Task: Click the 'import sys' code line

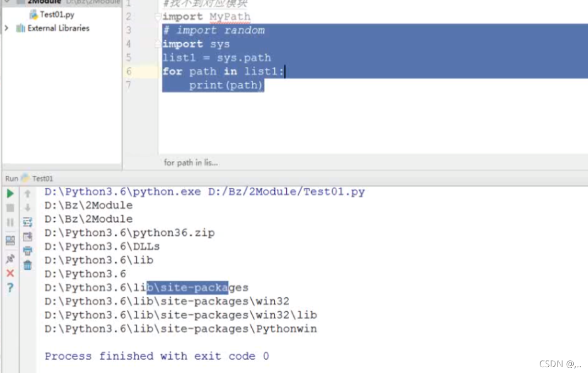Action: 196,44
